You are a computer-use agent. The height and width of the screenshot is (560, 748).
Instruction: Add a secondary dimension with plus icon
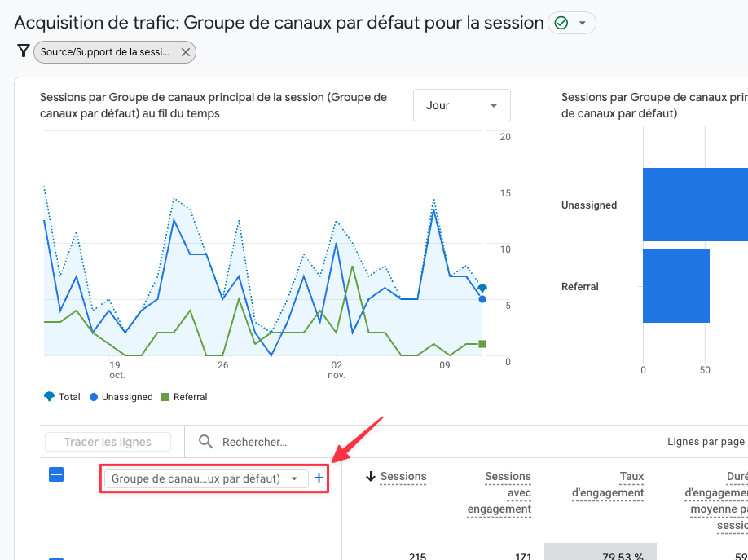[x=319, y=478]
